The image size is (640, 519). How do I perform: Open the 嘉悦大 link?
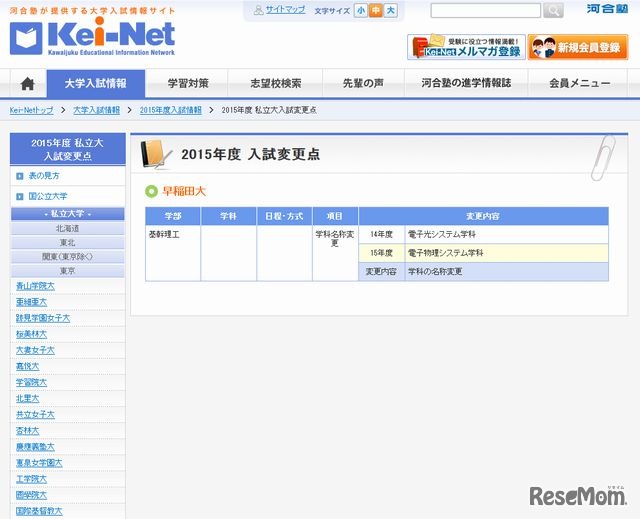point(27,366)
